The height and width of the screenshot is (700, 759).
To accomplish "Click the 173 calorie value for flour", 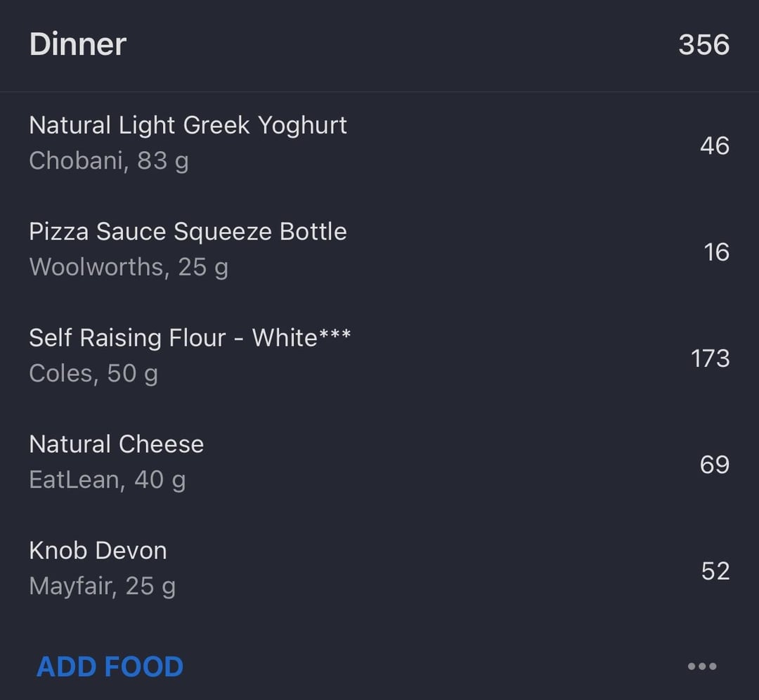I will (x=710, y=358).
